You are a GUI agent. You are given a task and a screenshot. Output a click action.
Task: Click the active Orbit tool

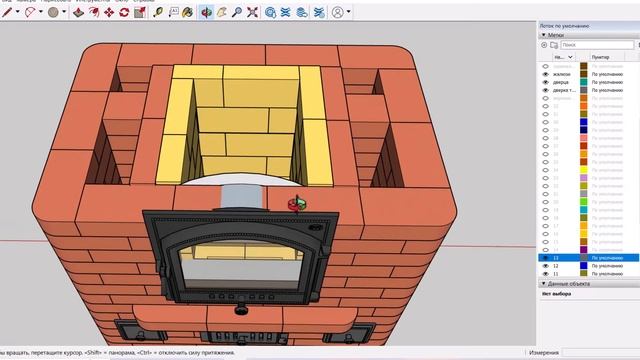click(207, 12)
